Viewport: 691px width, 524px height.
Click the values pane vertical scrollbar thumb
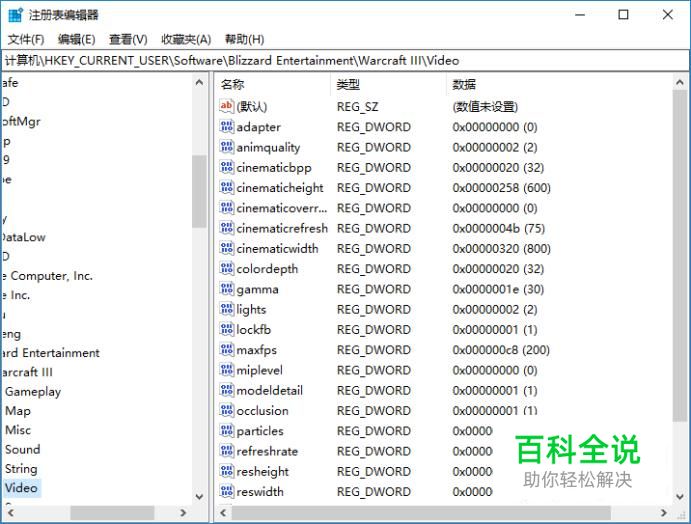[680, 256]
